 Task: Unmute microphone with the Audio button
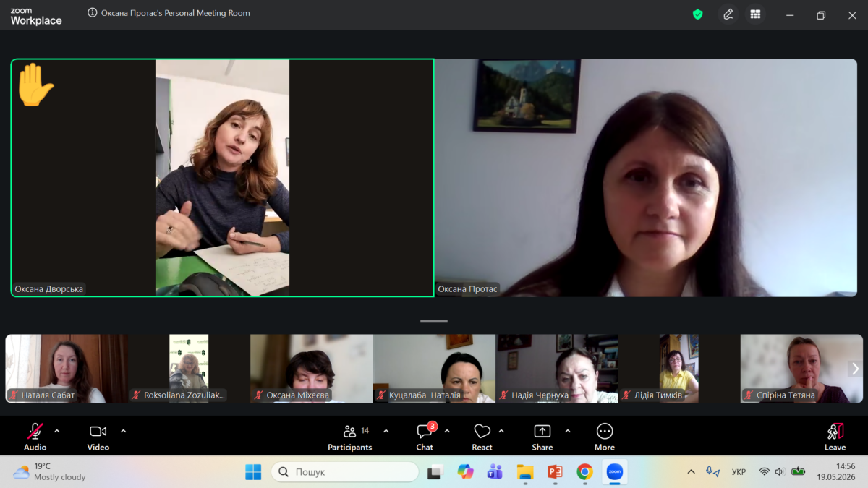coord(35,437)
